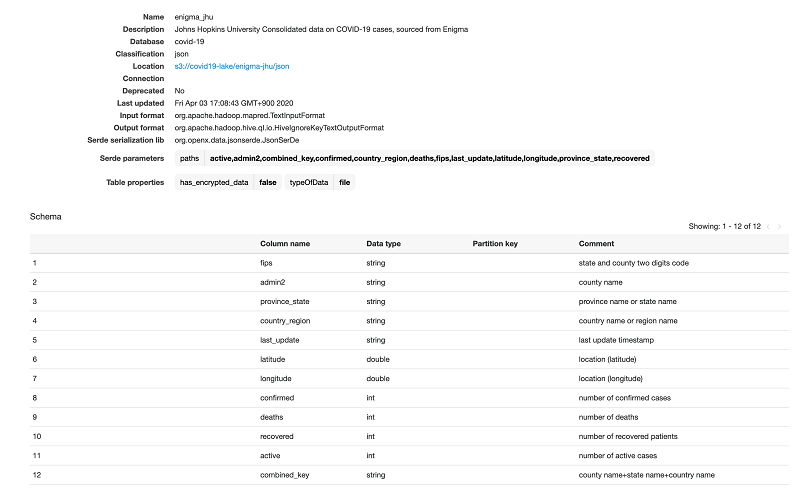The width and height of the screenshot is (800, 493).
Task: Select the admin2 column name cell
Action: coord(272,282)
